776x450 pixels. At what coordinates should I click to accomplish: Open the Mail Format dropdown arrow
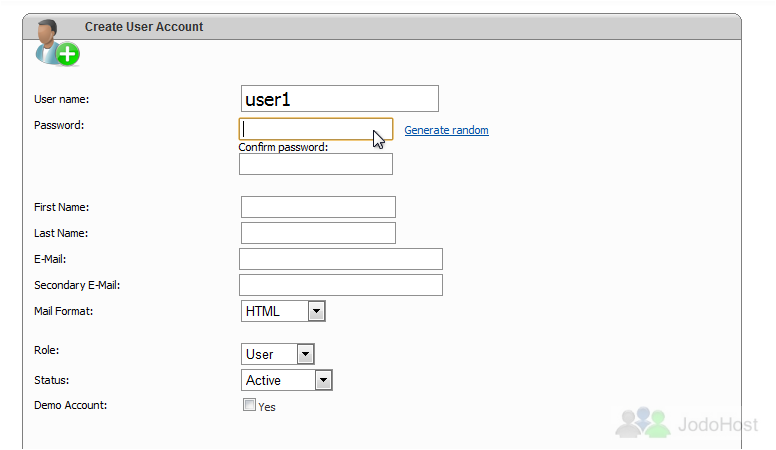point(316,311)
